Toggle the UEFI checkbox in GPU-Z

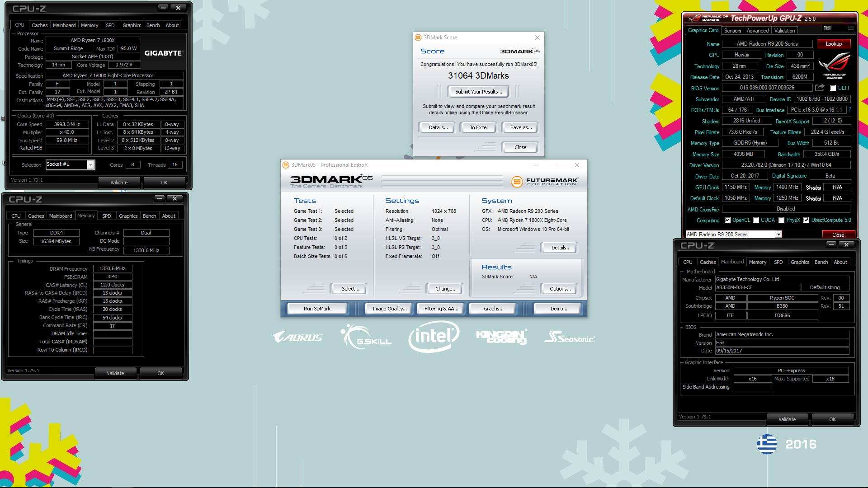pos(833,88)
